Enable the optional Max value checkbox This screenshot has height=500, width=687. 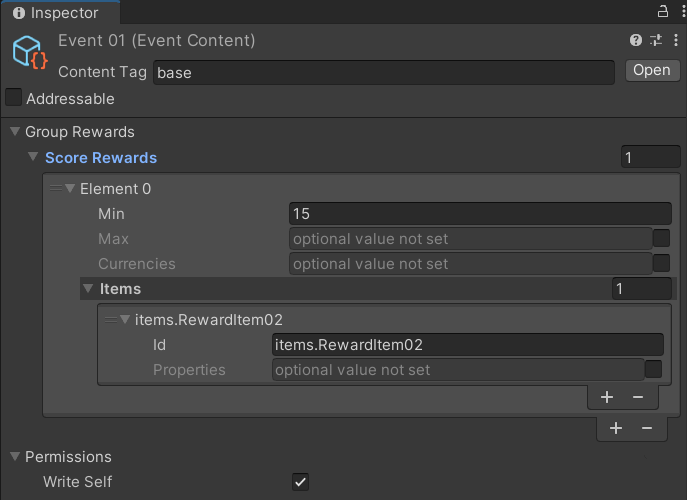click(x=661, y=238)
